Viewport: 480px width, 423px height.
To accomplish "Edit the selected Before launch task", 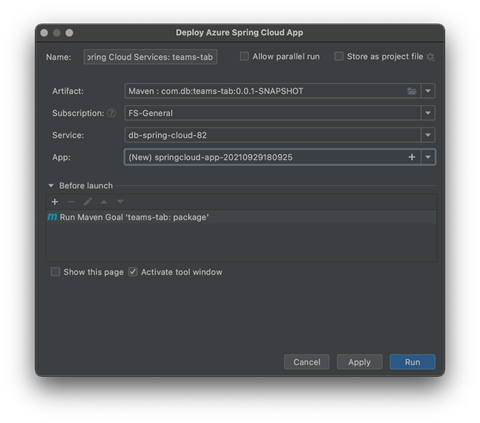I will tap(88, 202).
